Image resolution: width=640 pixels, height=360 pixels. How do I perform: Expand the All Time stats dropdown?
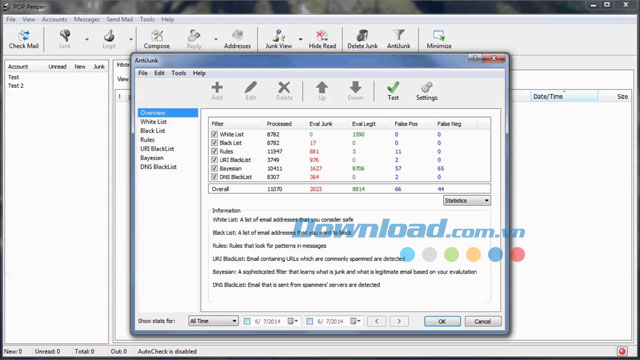(213, 321)
